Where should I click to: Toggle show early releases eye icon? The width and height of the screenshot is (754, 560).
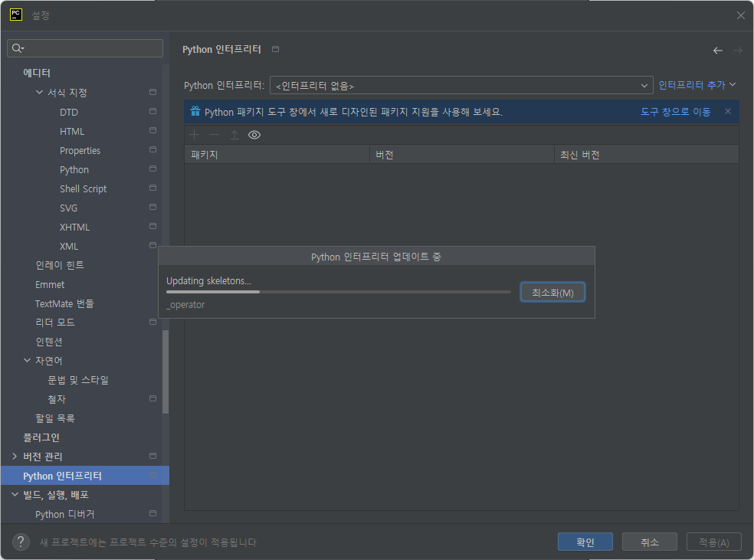point(254,135)
